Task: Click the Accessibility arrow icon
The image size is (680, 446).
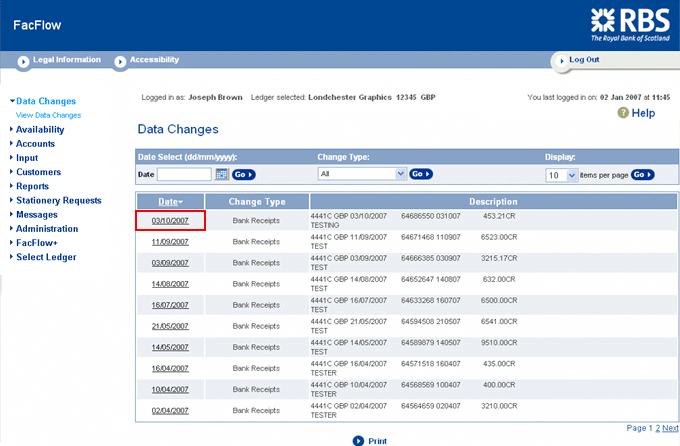Action: pos(120,62)
